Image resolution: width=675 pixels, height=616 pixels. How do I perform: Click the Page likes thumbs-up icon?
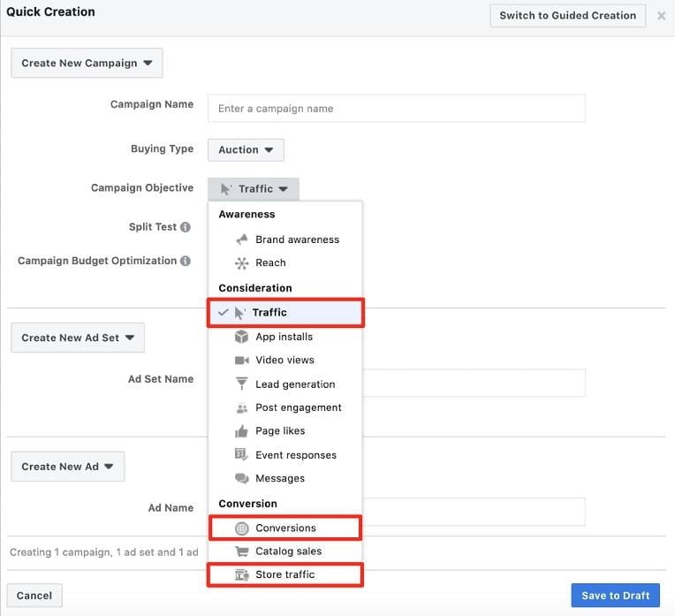[241, 431]
